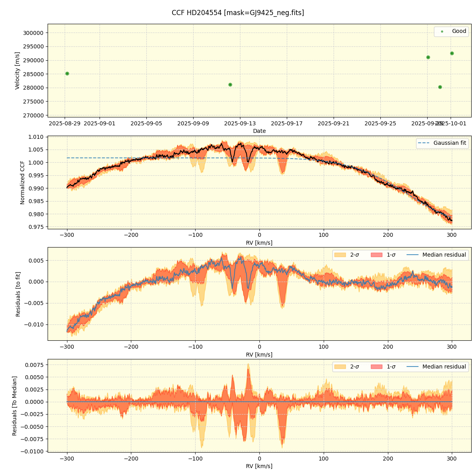Click the 1-σ swatch in 'To Median' legend
The width and height of the screenshot is (476, 476).
click(x=376, y=367)
